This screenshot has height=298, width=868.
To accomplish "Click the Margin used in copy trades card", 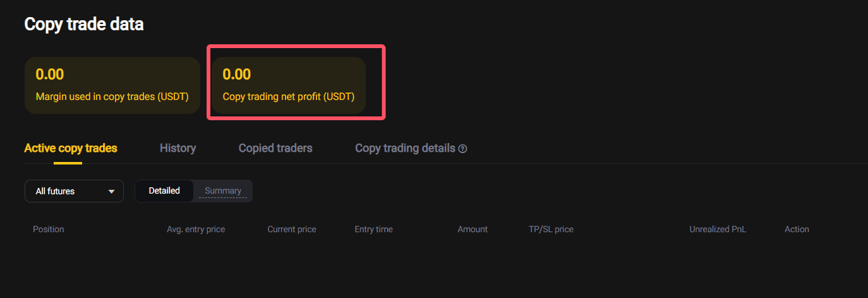I will tap(112, 85).
